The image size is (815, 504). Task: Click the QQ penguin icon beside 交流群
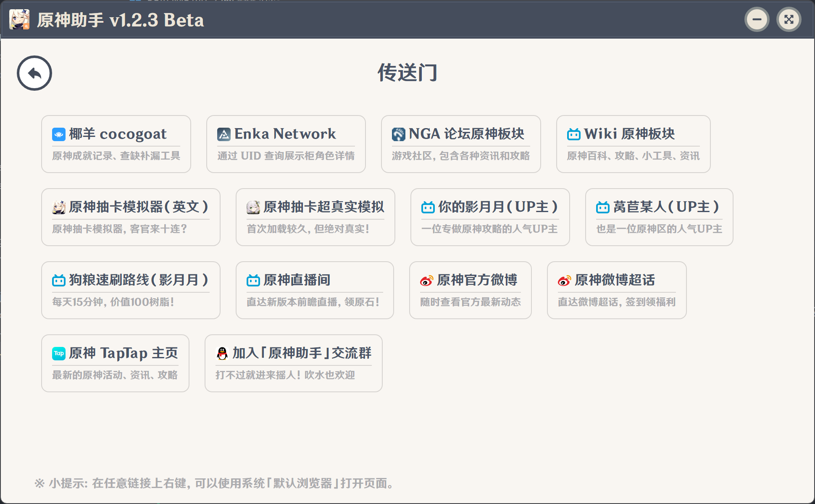(x=222, y=354)
